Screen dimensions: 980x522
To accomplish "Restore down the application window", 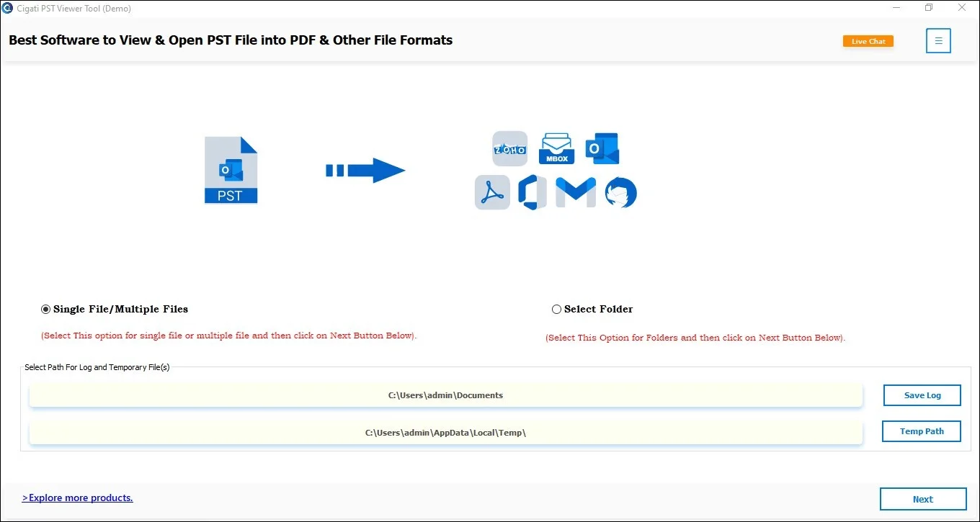I will point(929,8).
